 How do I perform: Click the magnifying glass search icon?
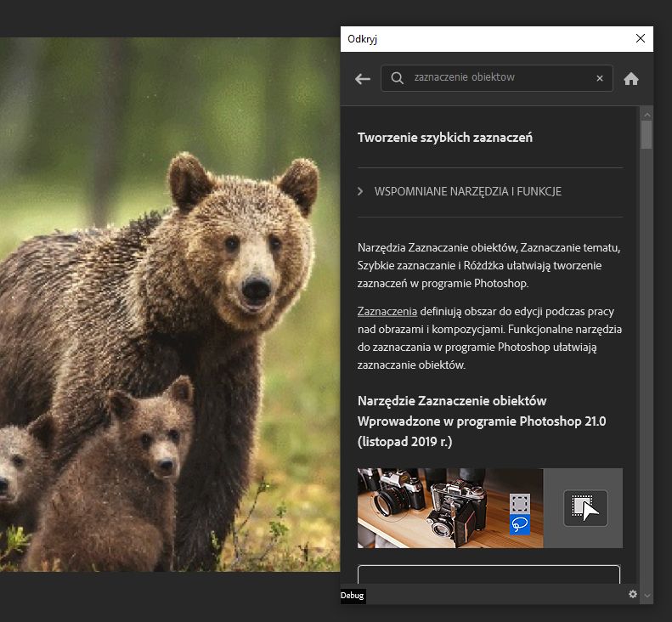[x=397, y=78]
